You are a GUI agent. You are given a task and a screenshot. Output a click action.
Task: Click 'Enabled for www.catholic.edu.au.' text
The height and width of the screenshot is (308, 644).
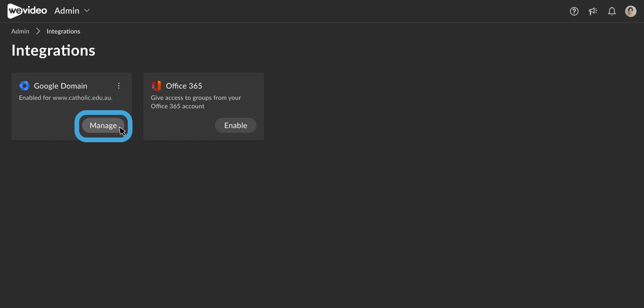pos(66,98)
